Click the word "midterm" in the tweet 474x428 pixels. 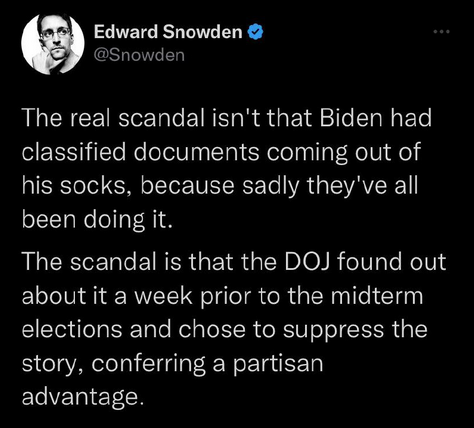pyautogui.click(x=376, y=296)
